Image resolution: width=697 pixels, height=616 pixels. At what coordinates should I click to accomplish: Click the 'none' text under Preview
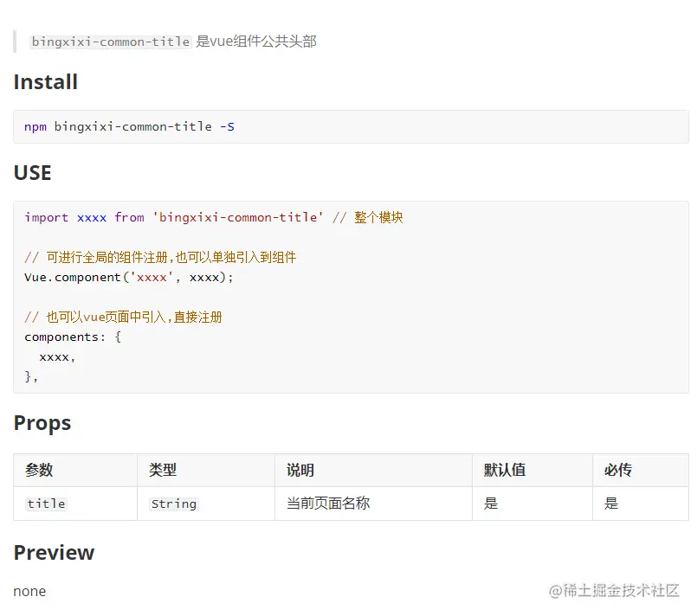pyautogui.click(x=29, y=592)
